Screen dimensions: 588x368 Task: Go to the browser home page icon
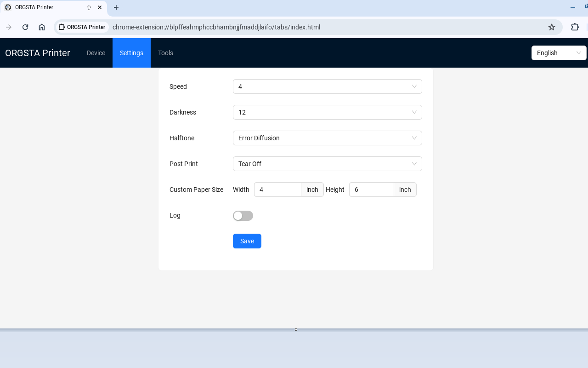coord(42,27)
